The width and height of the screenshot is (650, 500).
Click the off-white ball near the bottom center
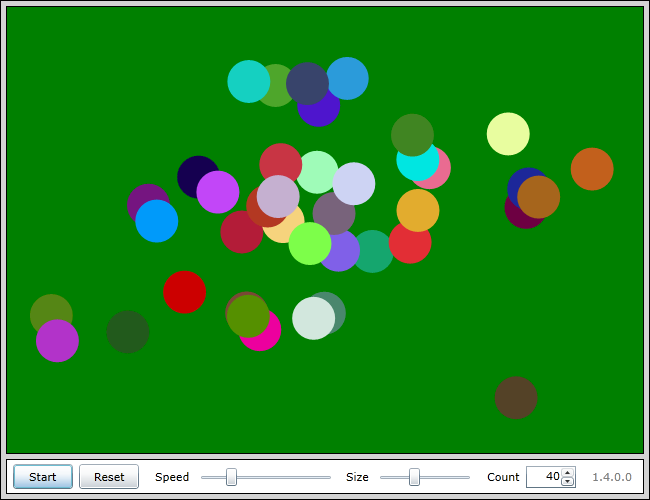tap(313, 318)
